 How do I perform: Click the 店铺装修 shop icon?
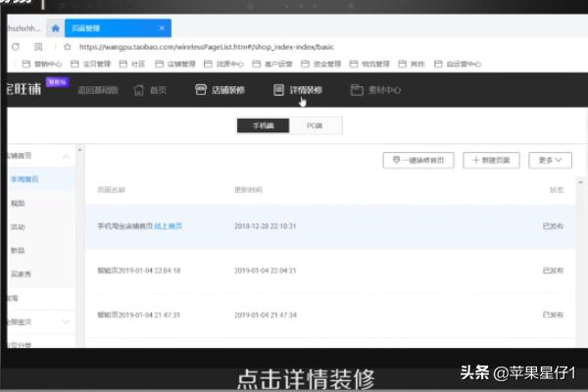[x=201, y=90]
